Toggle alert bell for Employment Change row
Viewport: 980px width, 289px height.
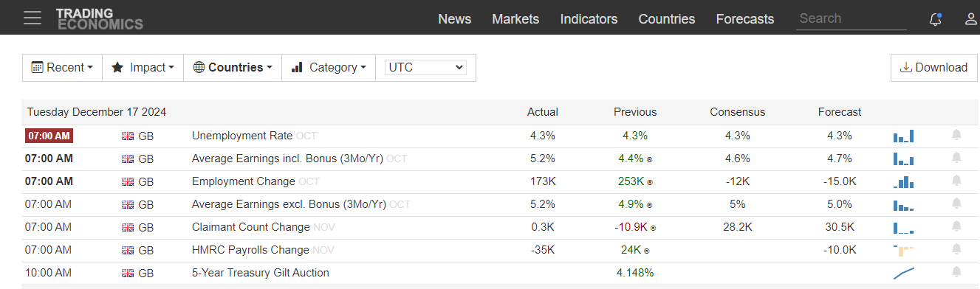coord(956,181)
